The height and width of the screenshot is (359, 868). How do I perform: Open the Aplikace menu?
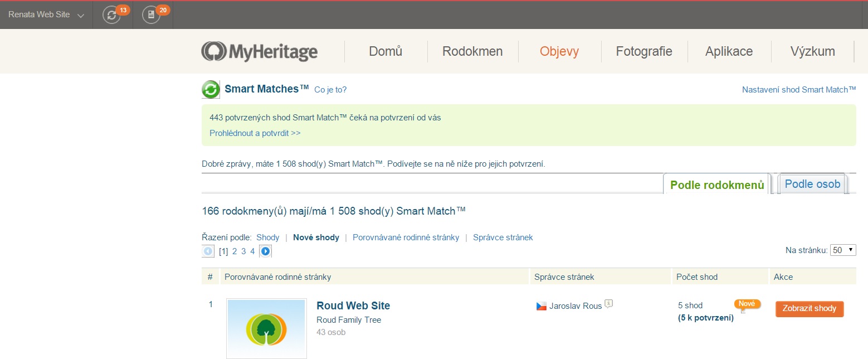pos(729,52)
